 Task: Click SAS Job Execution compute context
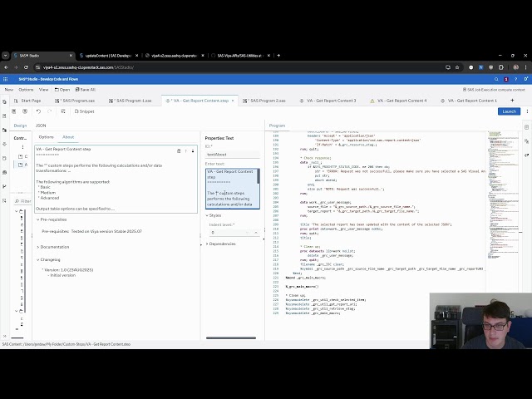click(494, 90)
